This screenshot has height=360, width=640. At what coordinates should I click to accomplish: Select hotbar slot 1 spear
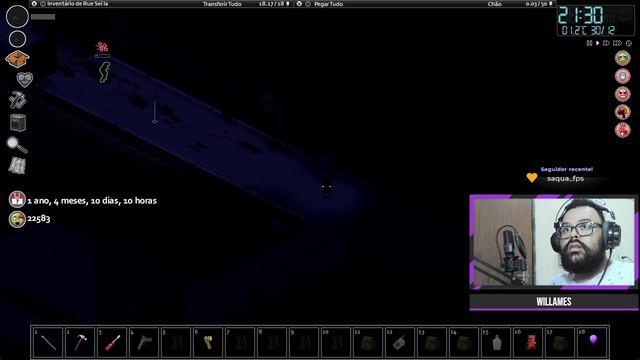(48, 342)
